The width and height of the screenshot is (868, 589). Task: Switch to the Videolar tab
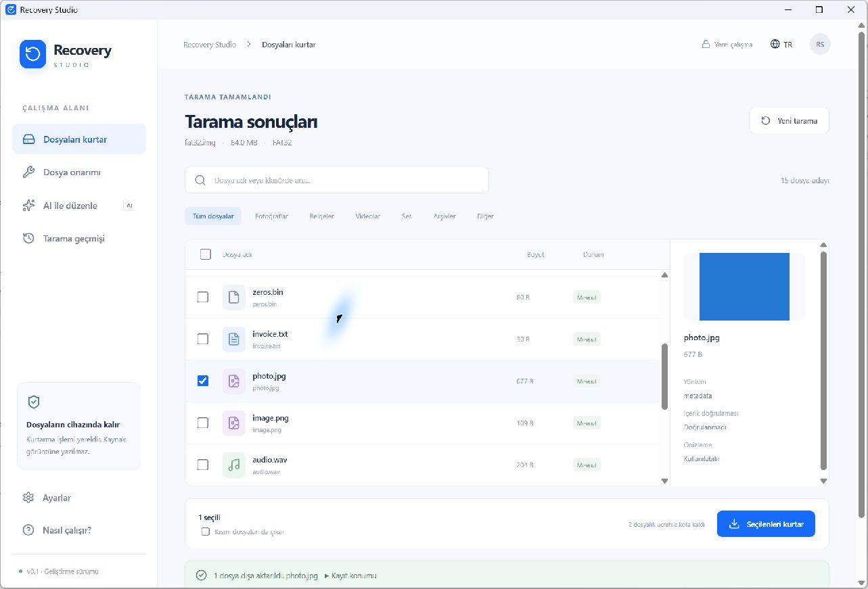click(368, 216)
